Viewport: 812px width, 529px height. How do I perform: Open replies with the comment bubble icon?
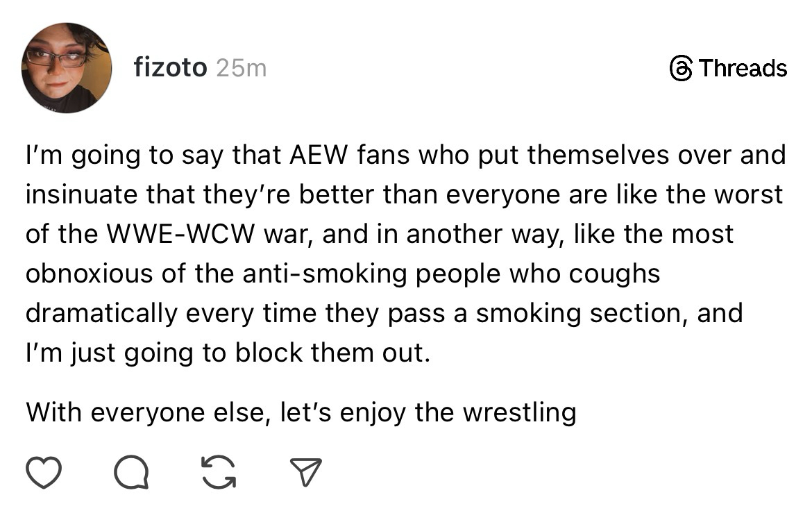(x=131, y=473)
